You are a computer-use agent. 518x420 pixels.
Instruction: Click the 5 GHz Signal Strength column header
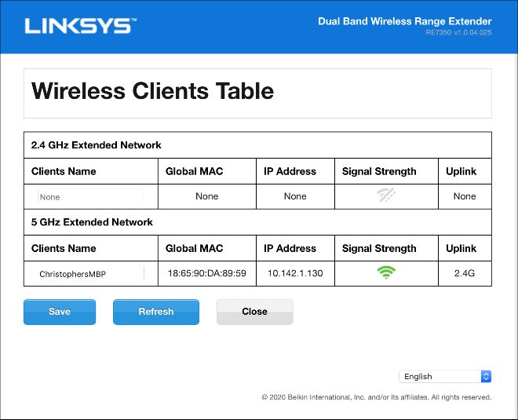click(379, 249)
